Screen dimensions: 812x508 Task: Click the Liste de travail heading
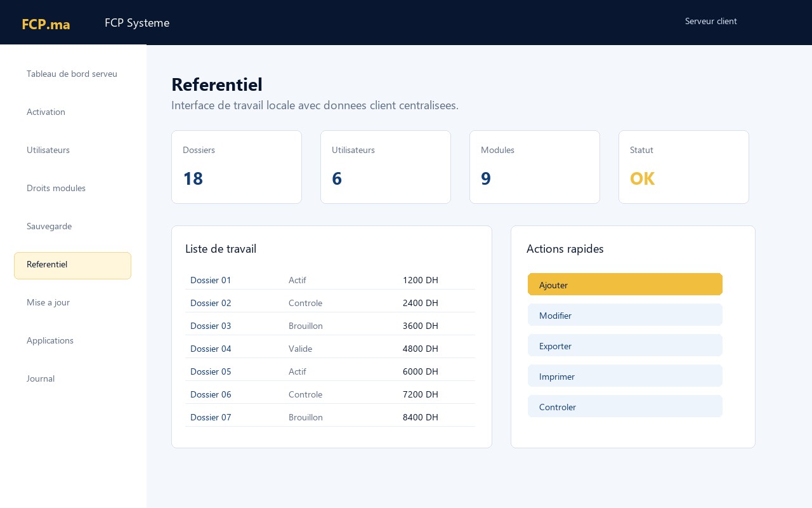pos(221,249)
